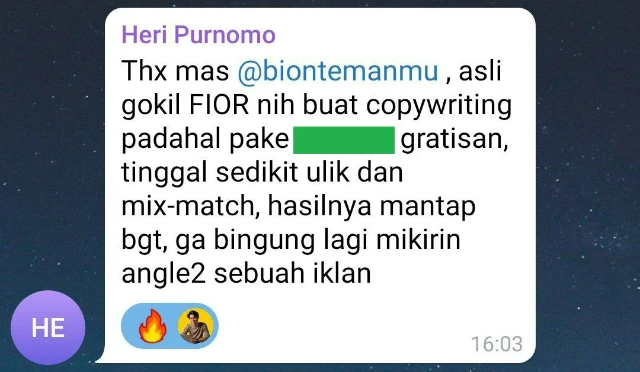This screenshot has width=640, height=372.
Task: Click the 'Thx mas' greeting text
Action: pyautogui.click(x=175, y=71)
